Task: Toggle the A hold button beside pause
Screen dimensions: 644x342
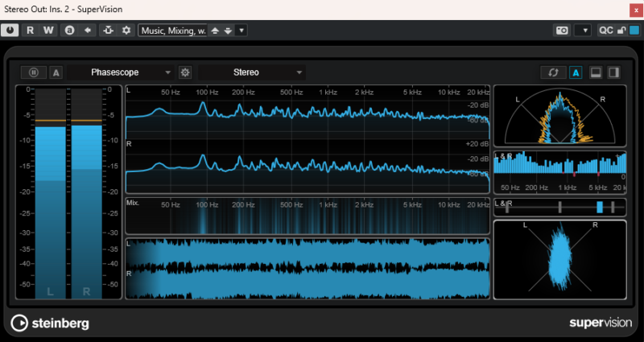Action: click(56, 72)
